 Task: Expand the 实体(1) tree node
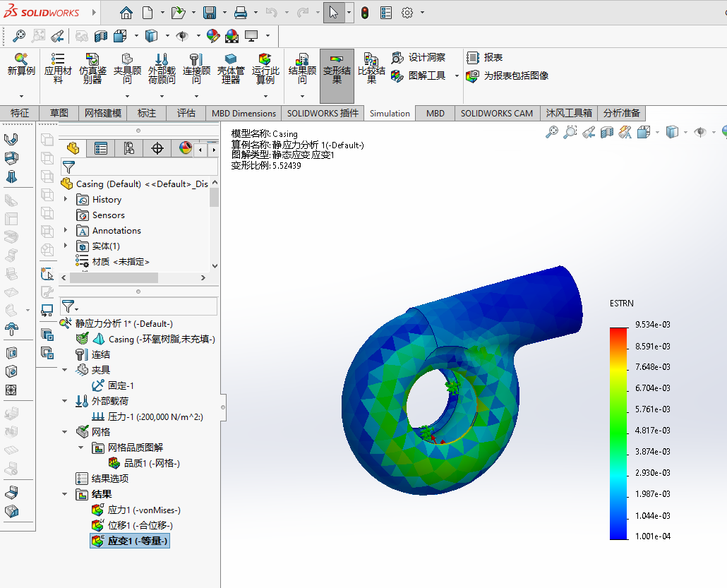[66, 246]
